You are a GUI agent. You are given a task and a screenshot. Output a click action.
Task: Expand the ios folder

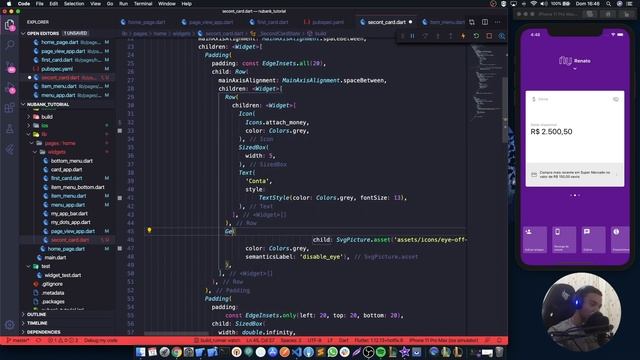(44, 126)
